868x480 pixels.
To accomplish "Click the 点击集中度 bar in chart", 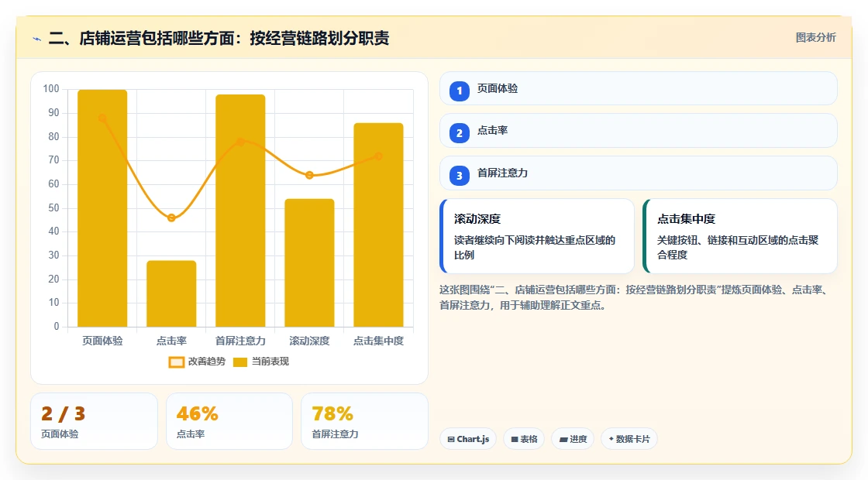I will click(379, 225).
